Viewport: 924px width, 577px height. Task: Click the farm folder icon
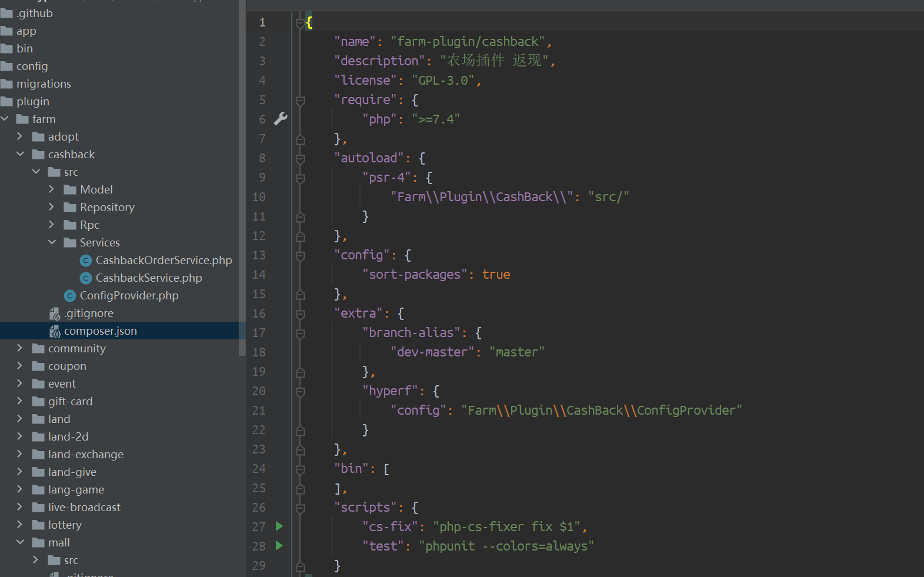coord(22,119)
